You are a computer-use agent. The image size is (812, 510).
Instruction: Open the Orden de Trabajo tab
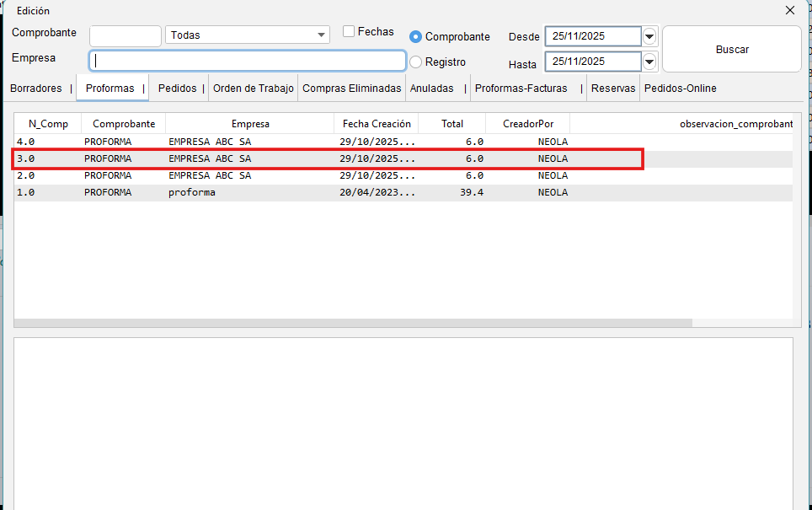pyautogui.click(x=253, y=89)
